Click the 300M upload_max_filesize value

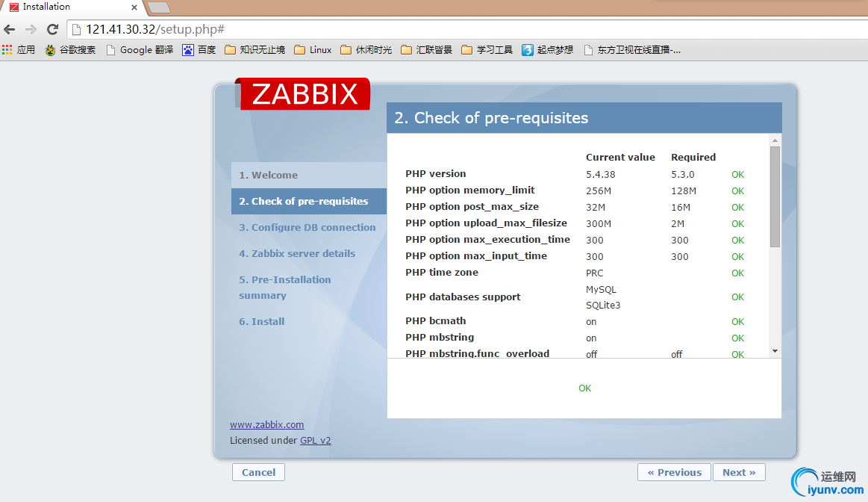pos(599,224)
